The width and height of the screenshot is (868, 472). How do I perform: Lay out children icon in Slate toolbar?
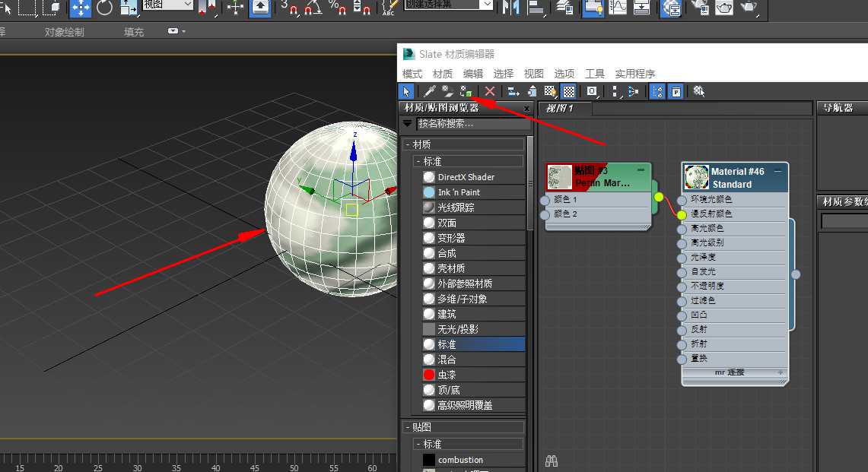point(634,91)
